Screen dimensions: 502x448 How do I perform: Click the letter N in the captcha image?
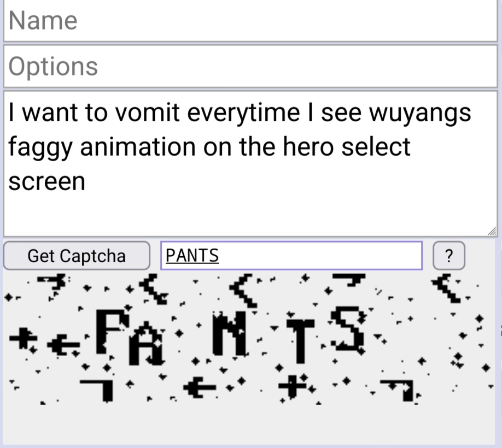click(x=230, y=334)
